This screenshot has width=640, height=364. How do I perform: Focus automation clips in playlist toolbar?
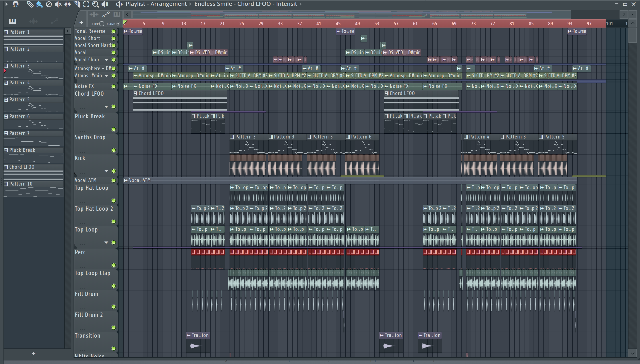106,14
